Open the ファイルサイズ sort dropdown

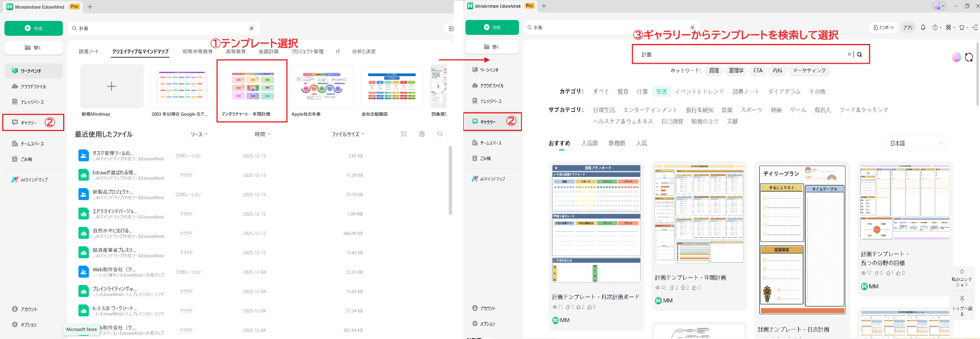347,134
